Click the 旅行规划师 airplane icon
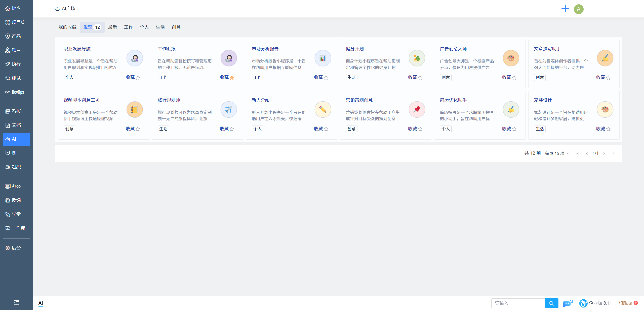 [229, 109]
